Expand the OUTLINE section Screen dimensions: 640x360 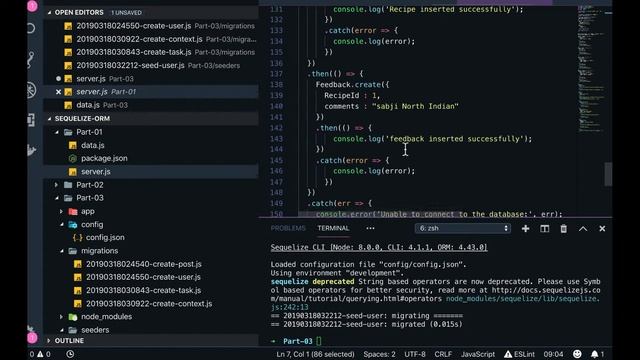[49, 340]
